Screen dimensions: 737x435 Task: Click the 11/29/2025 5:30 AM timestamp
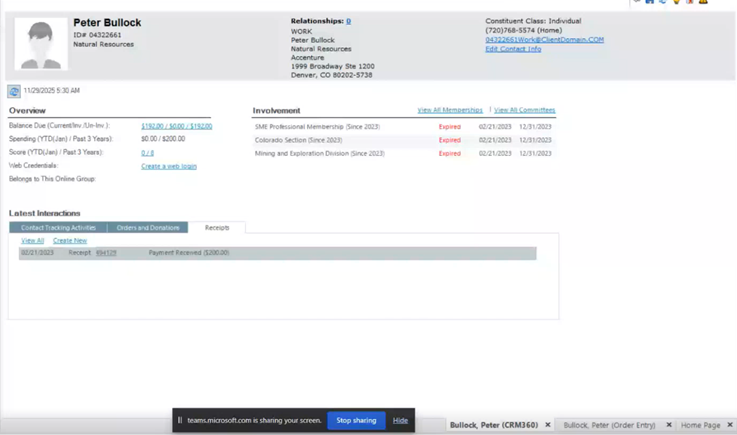coord(52,91)
